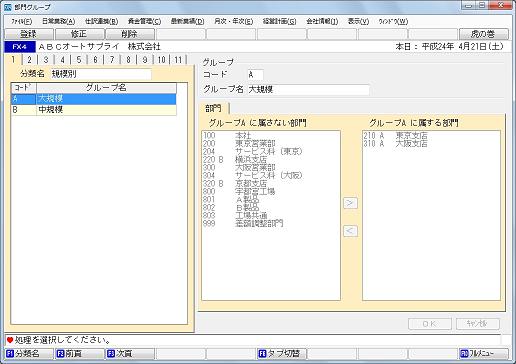Click the F1 分類名 function key
The width and height of the screenshot is (516, 364).
pyautogui.click(x=29, y=353)
